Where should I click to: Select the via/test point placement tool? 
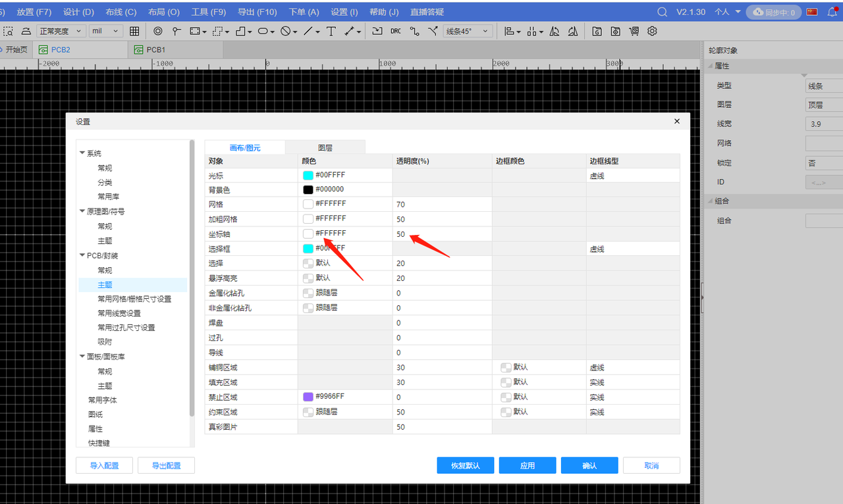click(177, 31)
